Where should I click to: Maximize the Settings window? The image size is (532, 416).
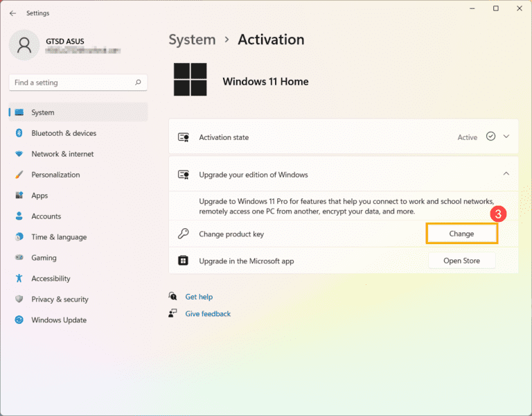pyautogui.click(x=496, y=8)
